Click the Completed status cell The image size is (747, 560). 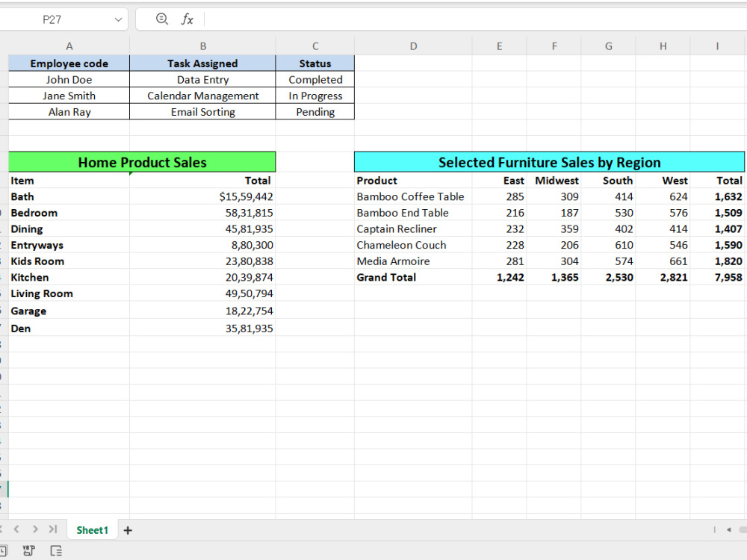click(x=315, y=80)
